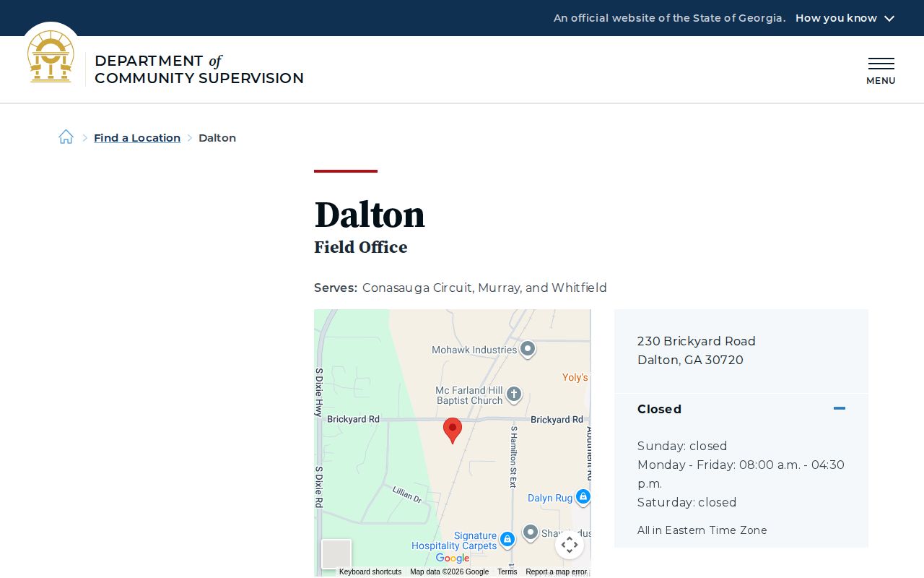Click 'Monday - Friday' hours line

pyautogui.click(x=741, y=474)
